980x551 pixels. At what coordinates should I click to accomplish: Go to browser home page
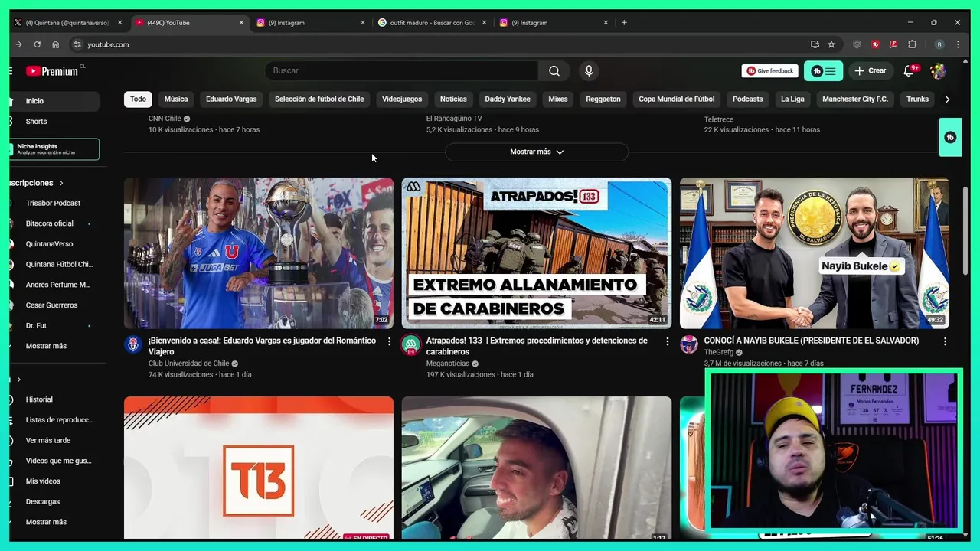pyautogui.click(x=55, y=44)
